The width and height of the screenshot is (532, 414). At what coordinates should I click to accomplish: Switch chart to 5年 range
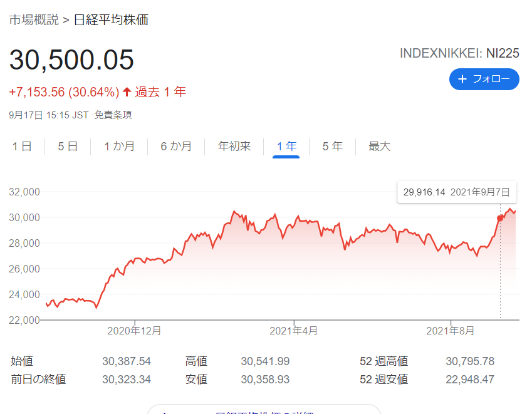pos(333,147)
